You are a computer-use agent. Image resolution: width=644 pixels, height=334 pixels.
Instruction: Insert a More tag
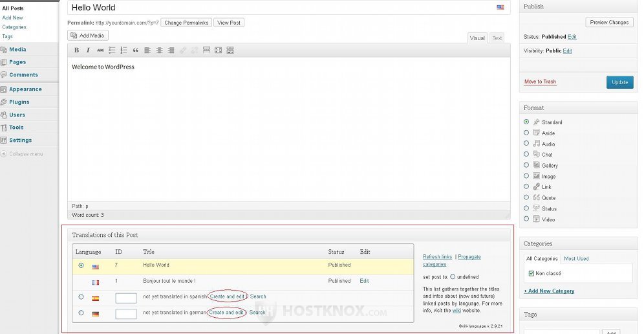(x=207, y=50)
